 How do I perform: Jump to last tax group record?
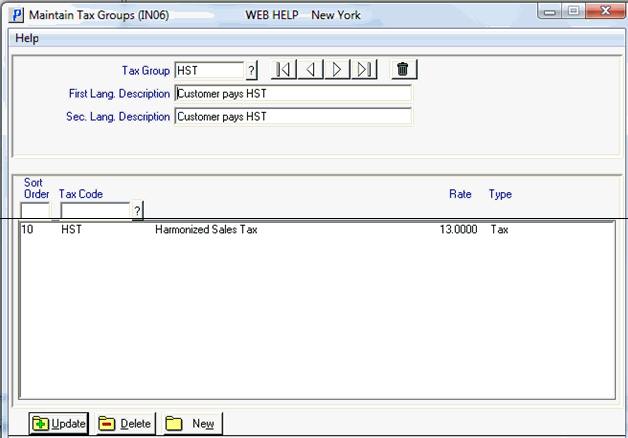(364, 70)
